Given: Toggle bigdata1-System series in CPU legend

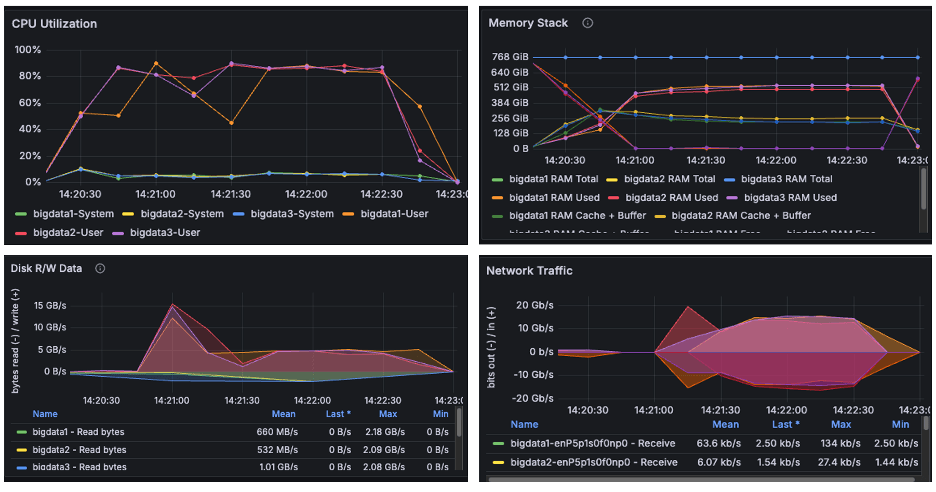Looking at the screenshot, I should tap(71, 213).
